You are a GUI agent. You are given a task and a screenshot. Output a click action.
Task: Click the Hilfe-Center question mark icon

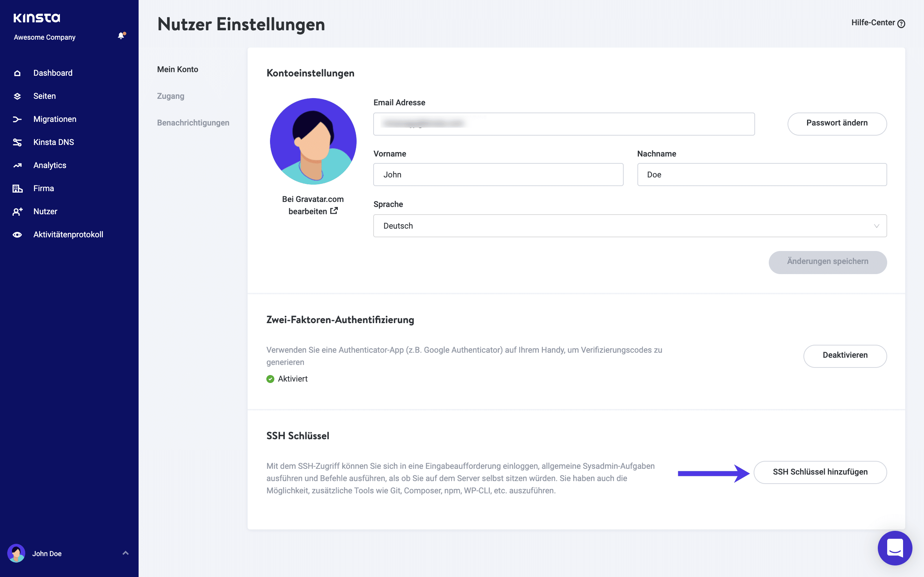pos(901,24)
